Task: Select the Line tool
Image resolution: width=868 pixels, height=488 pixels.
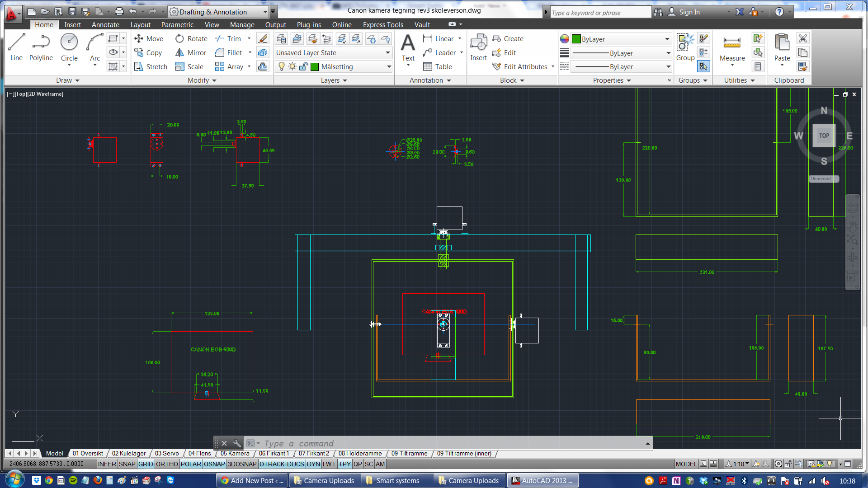Action: [16, 47]
